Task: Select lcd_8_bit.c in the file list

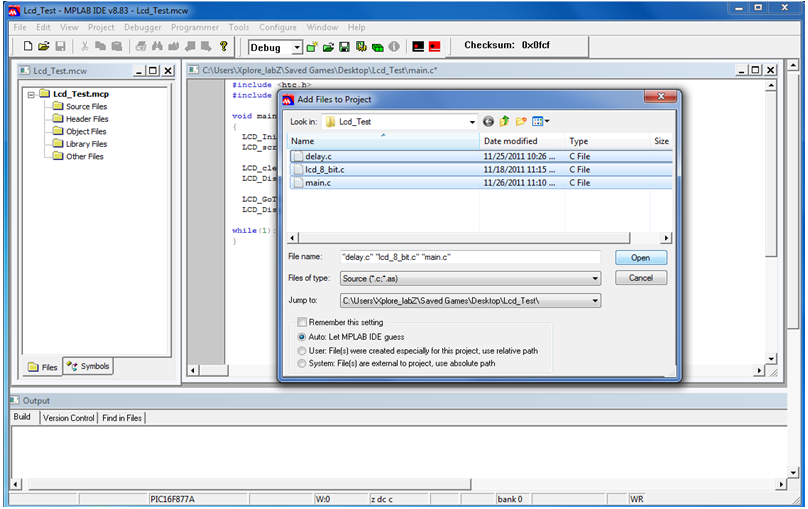Action: click(x=481, y=169)
